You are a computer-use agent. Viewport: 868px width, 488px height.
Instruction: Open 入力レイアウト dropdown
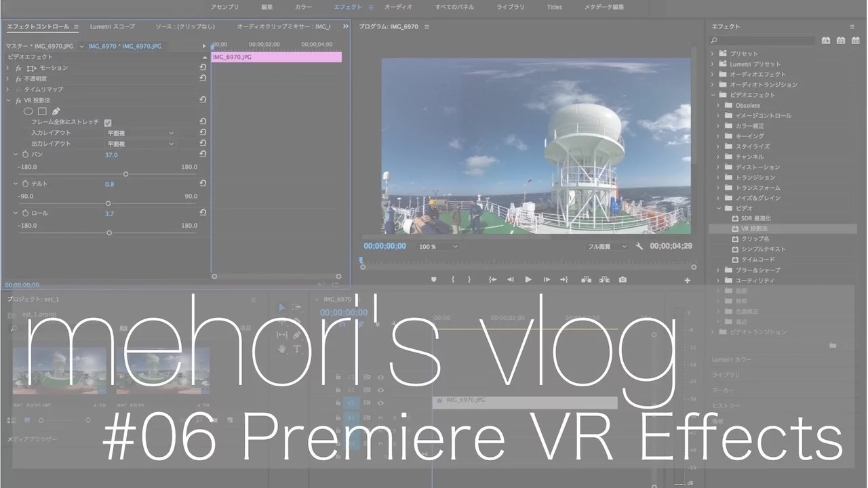[x=140, y=134]
